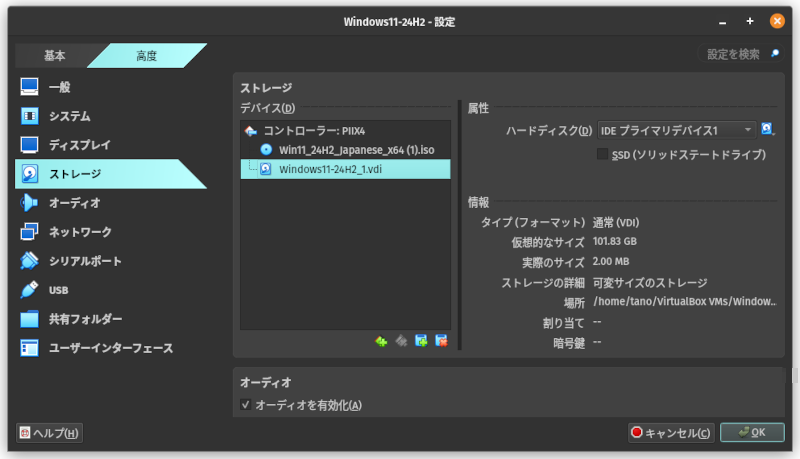The width and height of the screenshot is (800, 459).
Task: Open the IDE プライマリデバイス1 dropdown
Action: point(676,130)
